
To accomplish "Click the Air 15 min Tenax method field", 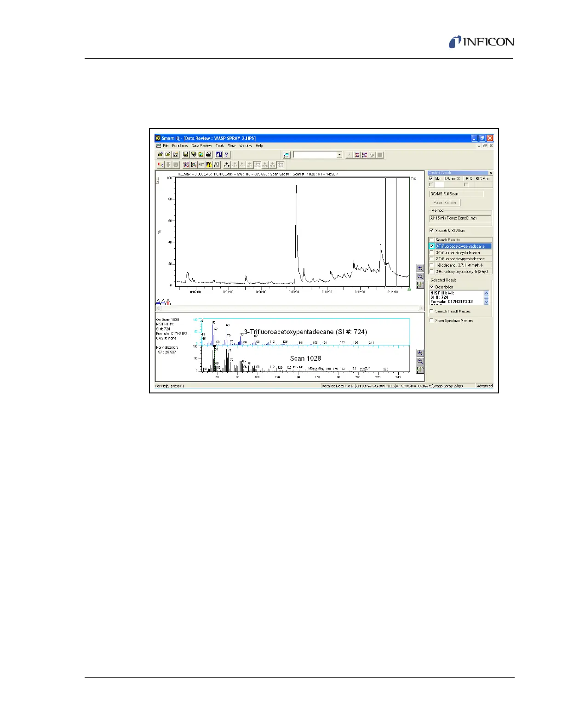I will click(x=460, y=218).
